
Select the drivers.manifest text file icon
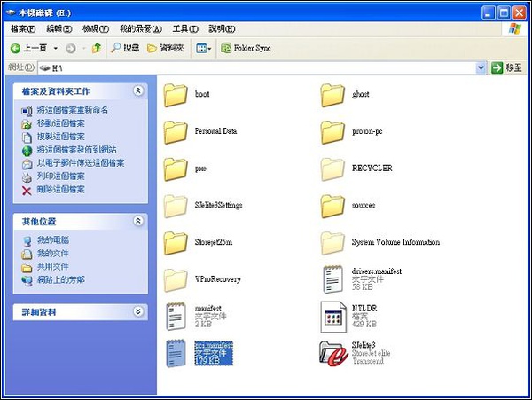tap(333, 278)
